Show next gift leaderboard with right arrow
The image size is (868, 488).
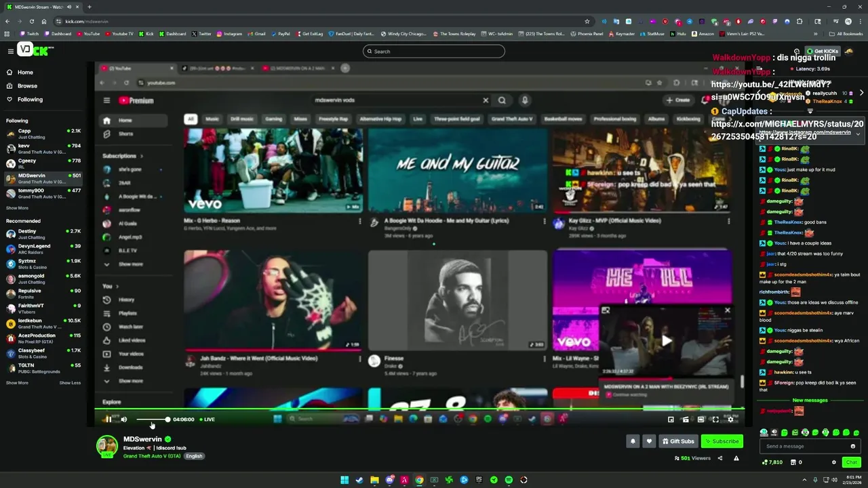click(861, 93)
